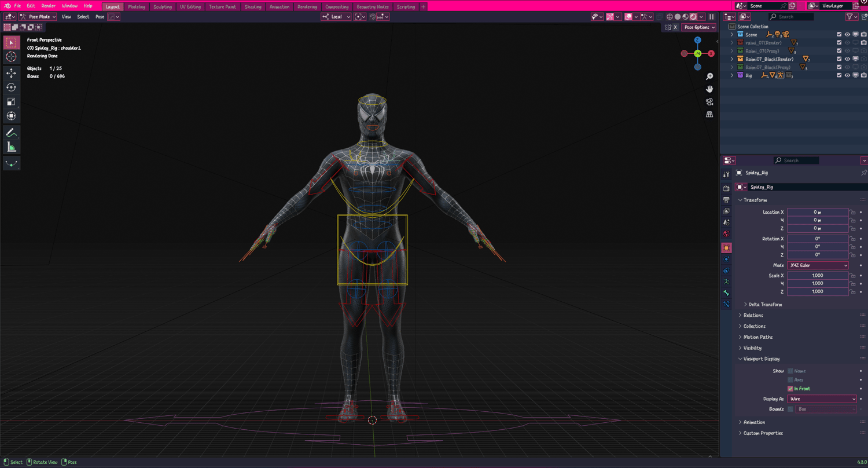Screen dimensions: 868x468
Task: Open the Pose Mode dropdown
Action: coord(38,17)
